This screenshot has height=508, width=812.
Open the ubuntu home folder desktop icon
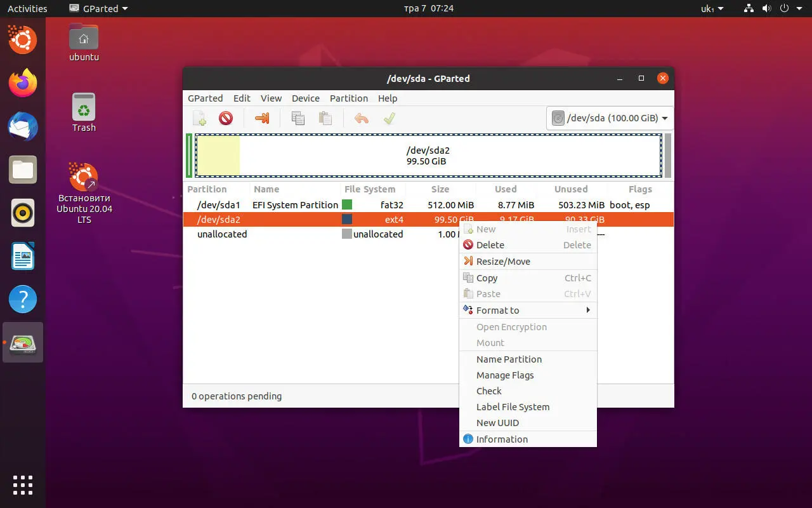click(x=84, y=42)
